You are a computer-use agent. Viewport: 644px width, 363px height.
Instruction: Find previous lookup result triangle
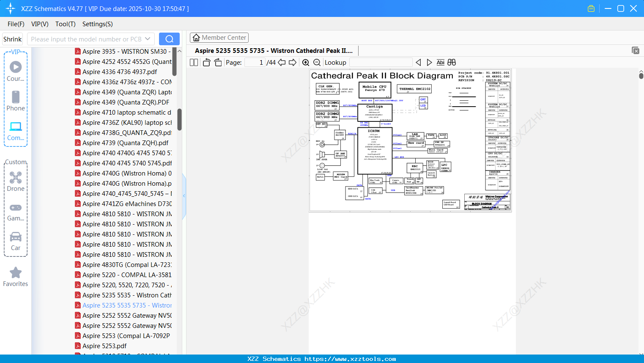click(x=418, y=63)
